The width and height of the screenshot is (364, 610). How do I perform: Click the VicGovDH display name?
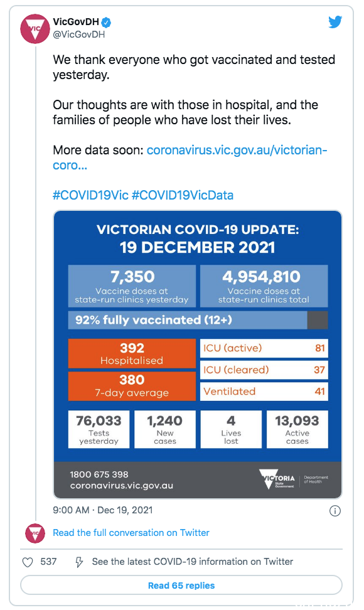click(x=76, y=22)
